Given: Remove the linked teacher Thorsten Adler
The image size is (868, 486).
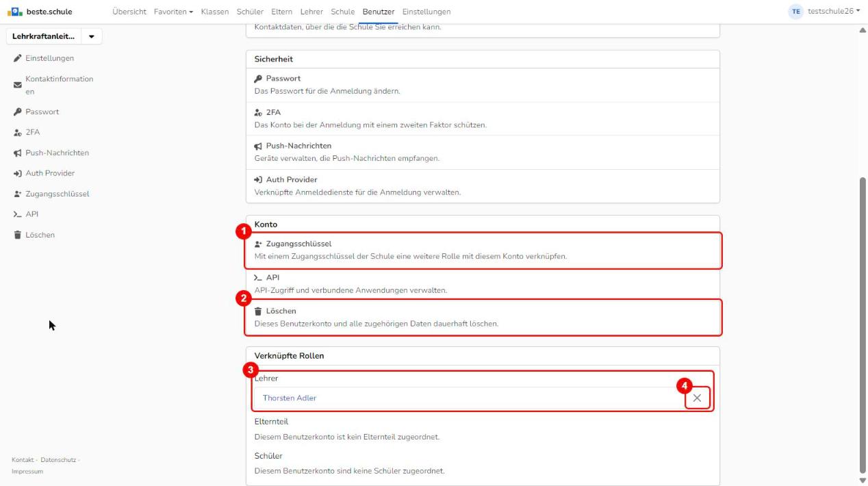Looking at the screenshot, I should [x=697, y=398].
